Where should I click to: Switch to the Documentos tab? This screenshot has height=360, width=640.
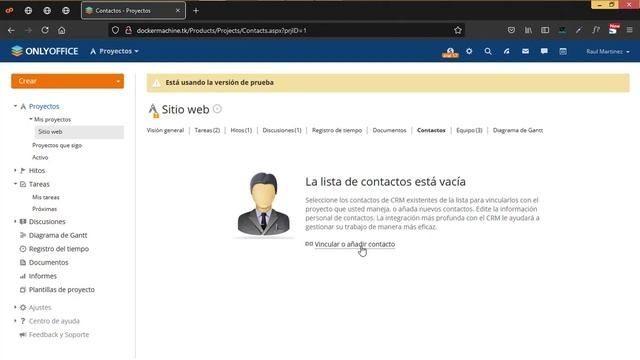[x=389, y=130]
